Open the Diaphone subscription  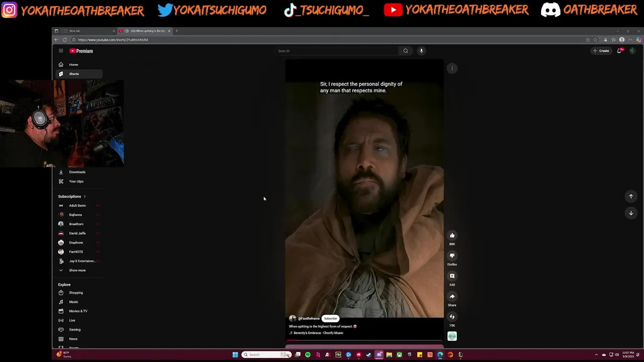[78, 243]
